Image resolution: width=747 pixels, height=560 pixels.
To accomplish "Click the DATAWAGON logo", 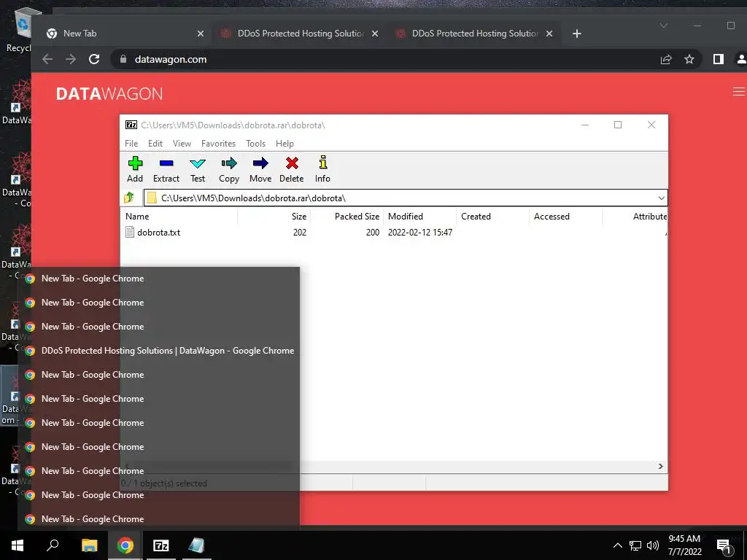I will (x=109, y=94).
